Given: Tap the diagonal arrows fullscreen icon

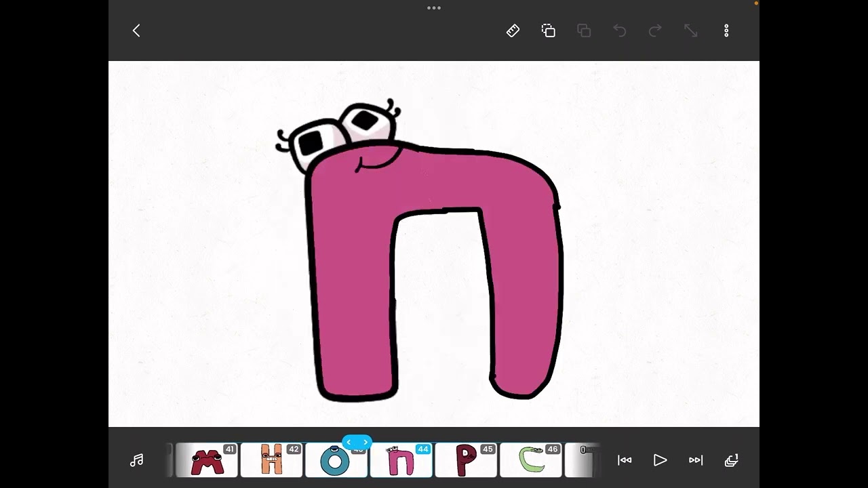Looking at the screenshot, I should click(x=690, y=30).
